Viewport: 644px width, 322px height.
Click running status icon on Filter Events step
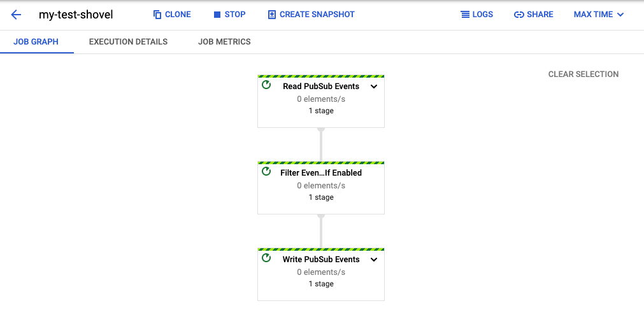coord(266,172)
